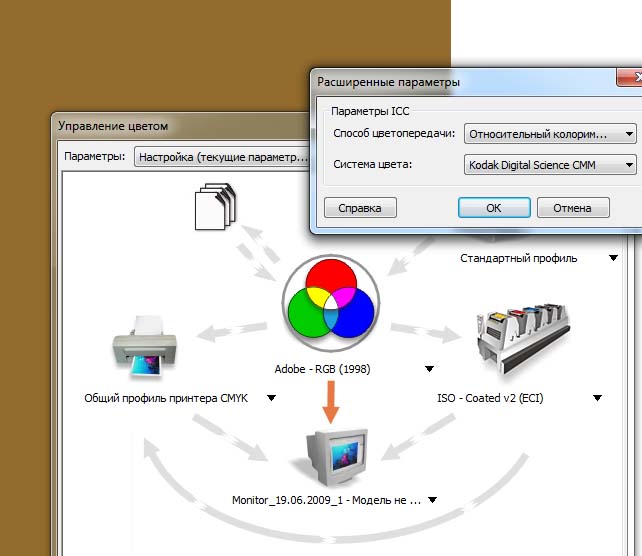642x556 pixels.
Task: Click the Отмена button
Action: [573, 208]
